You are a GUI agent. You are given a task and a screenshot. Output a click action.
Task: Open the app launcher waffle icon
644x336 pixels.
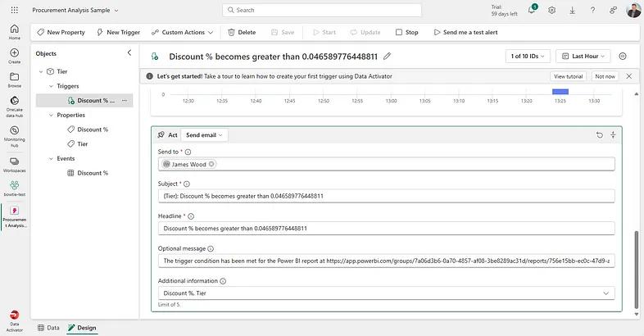point(15,10)
